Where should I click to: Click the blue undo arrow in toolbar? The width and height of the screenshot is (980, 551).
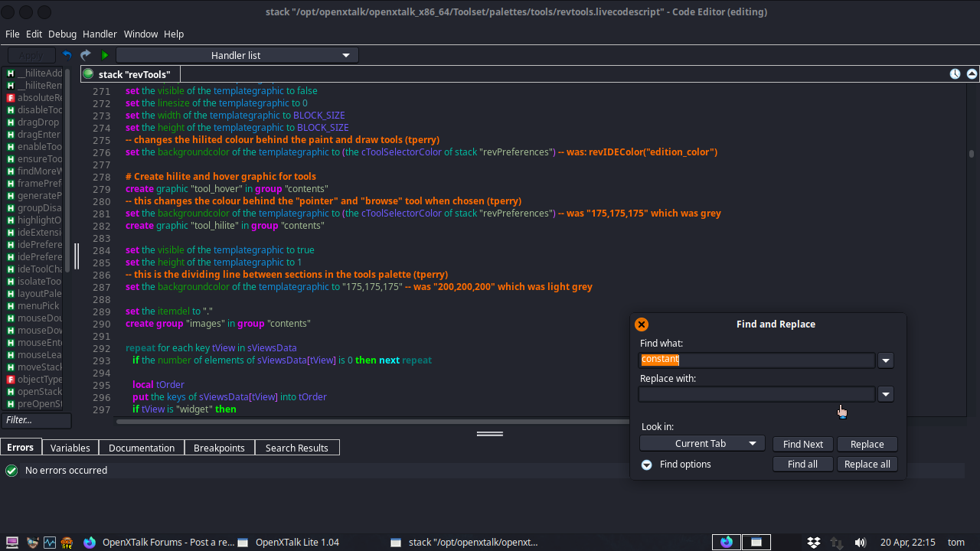click(x=67, y=55)
